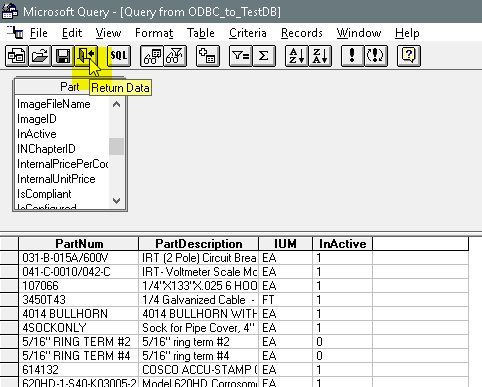The width and height of the screenshot is (482, 387).
Task: Click the cell 4SOCKONLY
Action: click(x=79, y=328)
